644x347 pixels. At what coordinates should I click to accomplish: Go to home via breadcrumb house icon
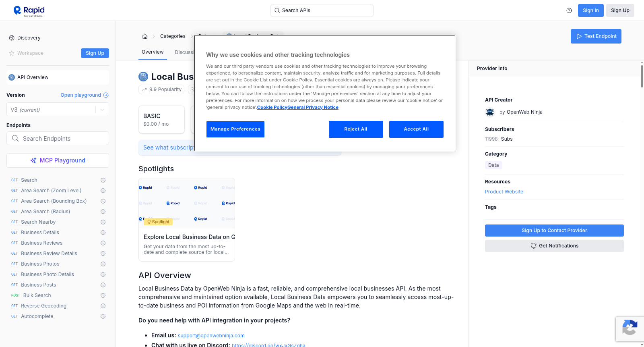click(x=145, y=36)
